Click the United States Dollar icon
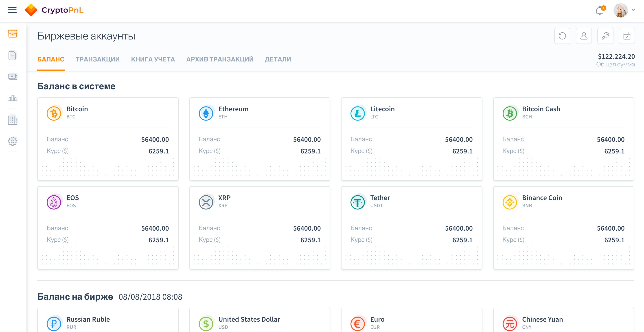 (x=206, y=324)
